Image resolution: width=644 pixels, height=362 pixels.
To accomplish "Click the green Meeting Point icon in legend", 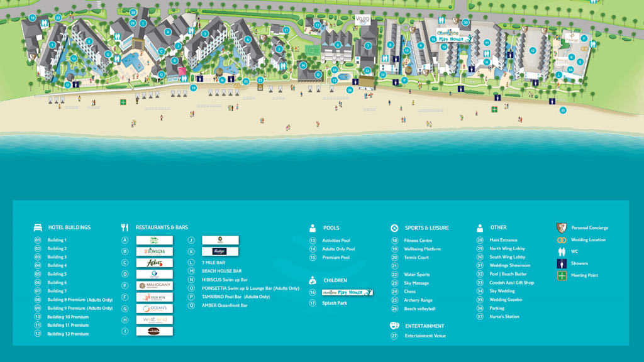I will tap(562, 275).
